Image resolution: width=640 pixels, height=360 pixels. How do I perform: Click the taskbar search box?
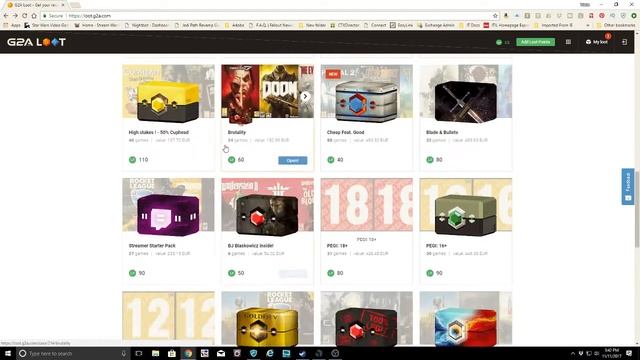pos(73,353)
